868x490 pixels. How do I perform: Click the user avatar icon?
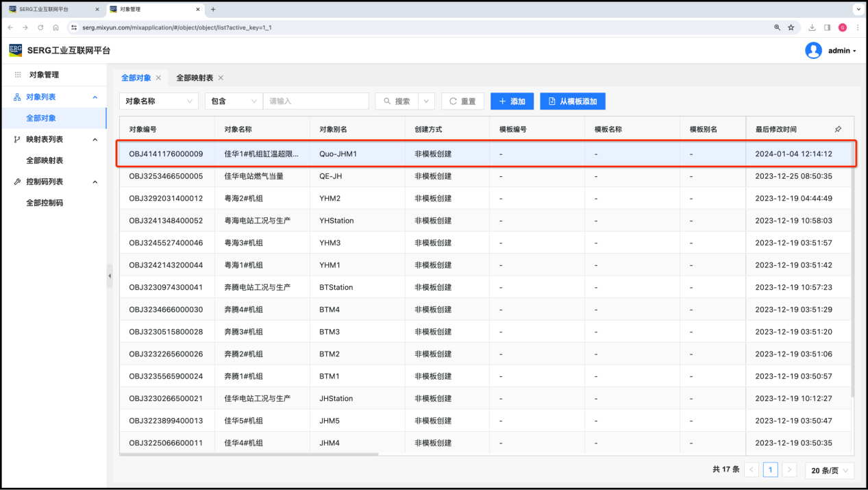[813, 51]
